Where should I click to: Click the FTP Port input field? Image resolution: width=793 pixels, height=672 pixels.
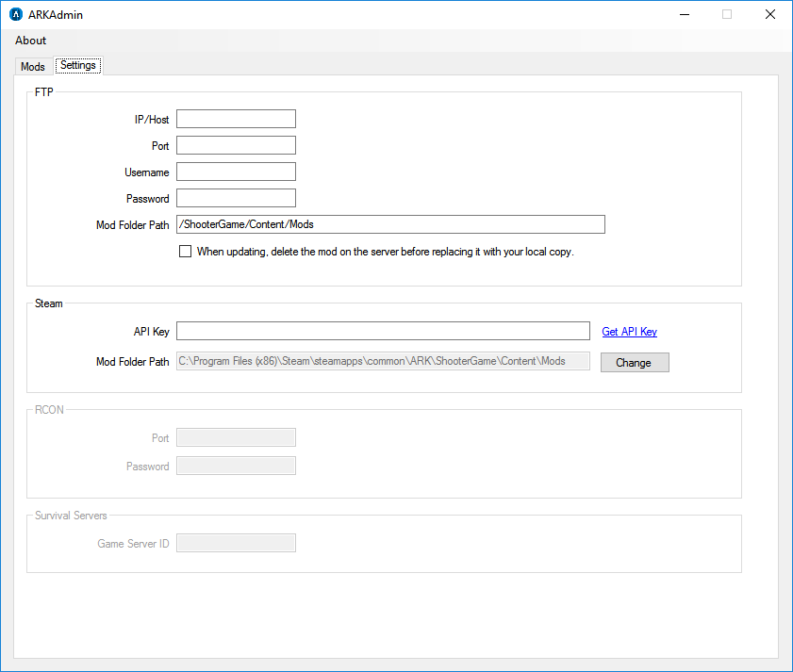[x=236, y=145]
